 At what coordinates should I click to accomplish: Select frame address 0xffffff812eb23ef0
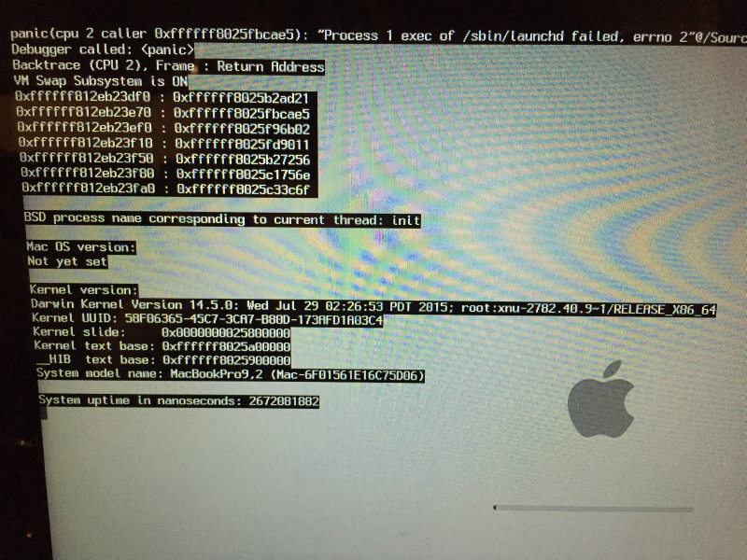click(x=85, y=127)
